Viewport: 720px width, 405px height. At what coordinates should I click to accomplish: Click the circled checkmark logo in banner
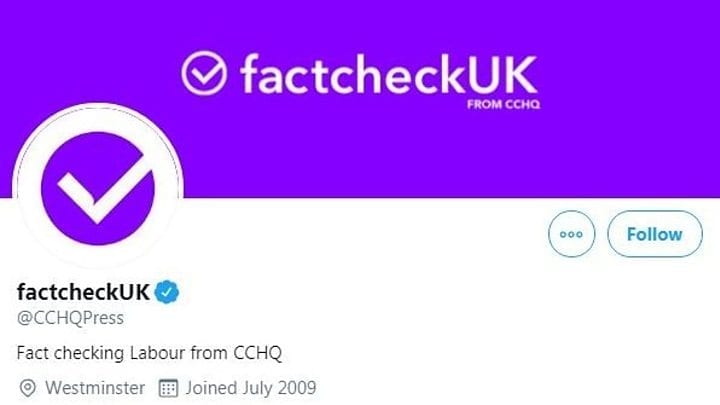(x=204, y=73)
